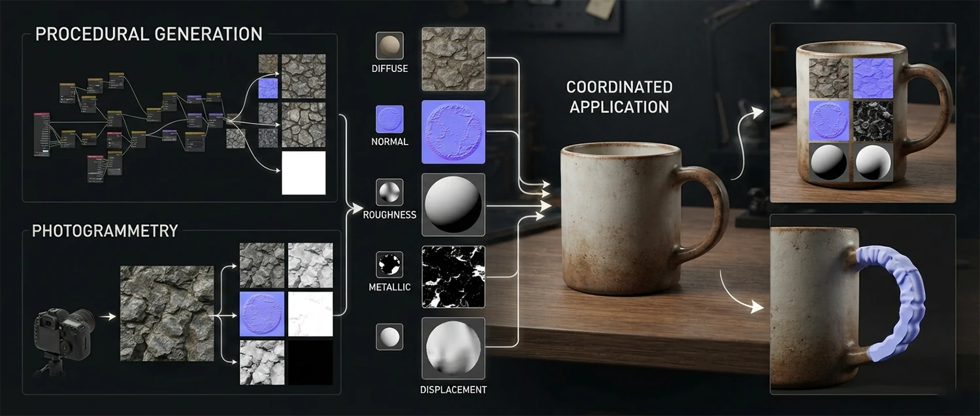Select the small beige Diffuse sphere icon
The image size is (980, 416).
pyautogui.click(x=389, y=46)
